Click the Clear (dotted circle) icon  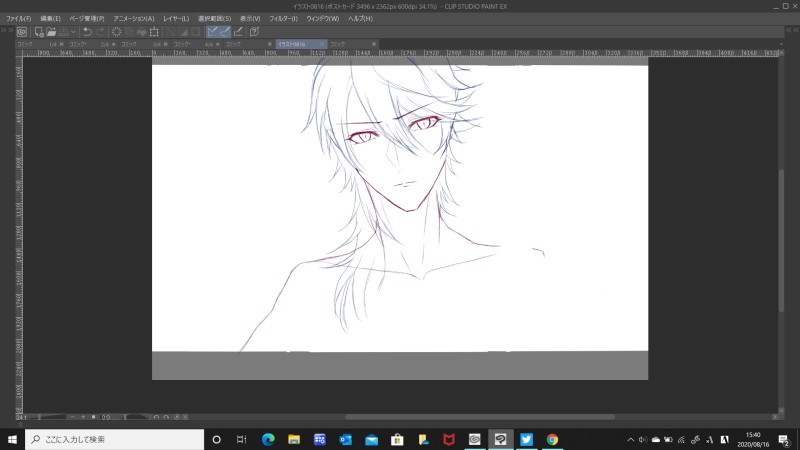click(116, 32)
